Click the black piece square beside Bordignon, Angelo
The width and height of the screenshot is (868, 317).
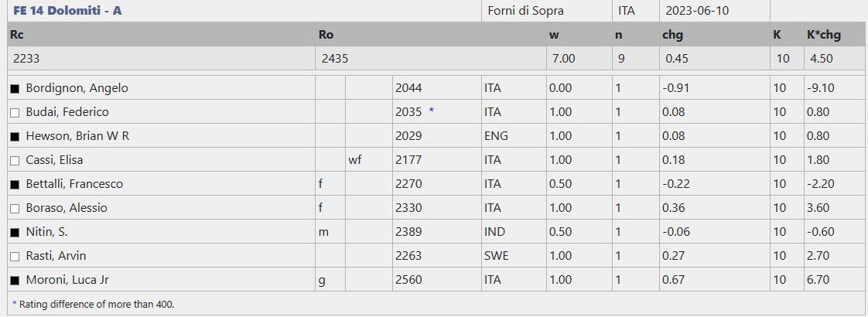point(15,89)
